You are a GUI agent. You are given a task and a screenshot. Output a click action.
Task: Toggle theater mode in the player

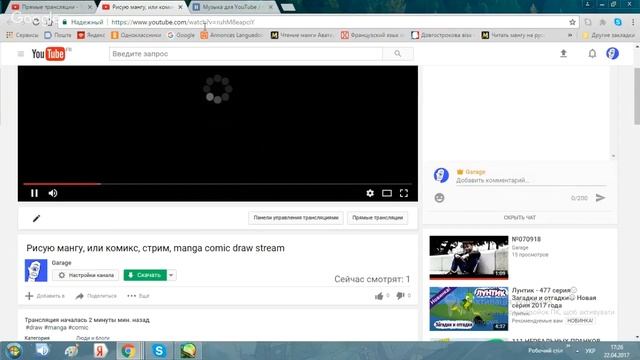coord(387,193)
